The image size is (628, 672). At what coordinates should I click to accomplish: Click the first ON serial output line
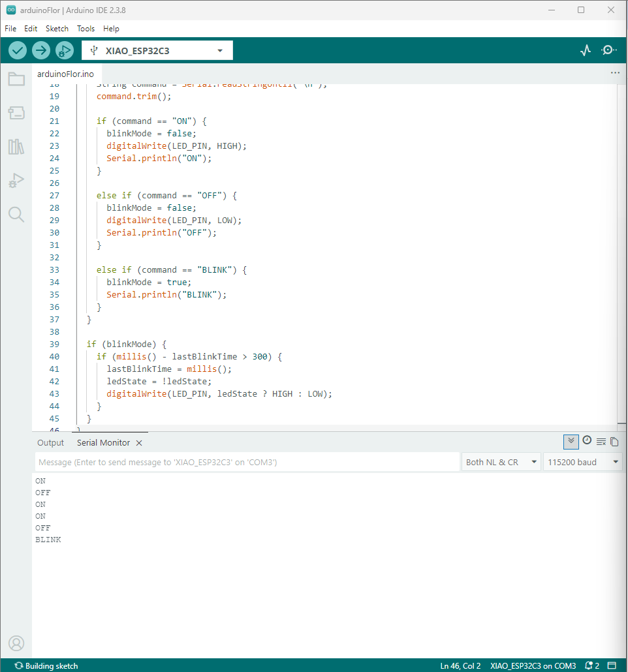click(40, 481)
